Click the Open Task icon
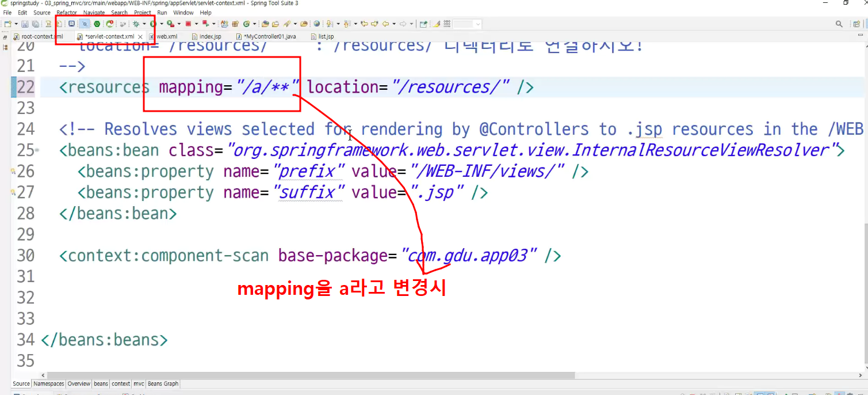 (x=276, y=24)
